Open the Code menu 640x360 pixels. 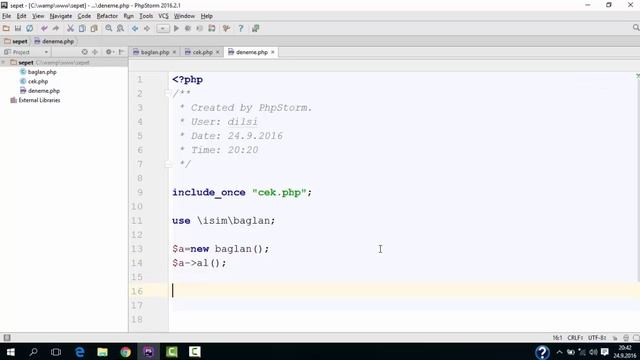coord(84,16)
